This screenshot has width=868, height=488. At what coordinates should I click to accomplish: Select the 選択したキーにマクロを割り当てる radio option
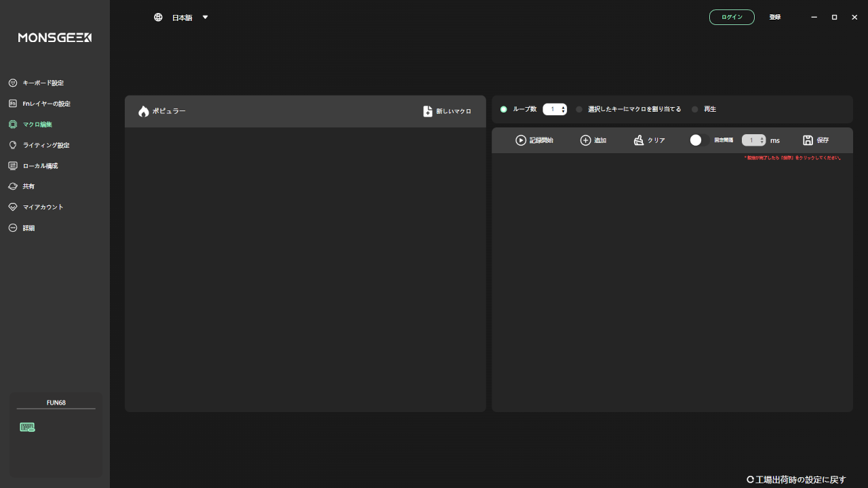point(579,109)
